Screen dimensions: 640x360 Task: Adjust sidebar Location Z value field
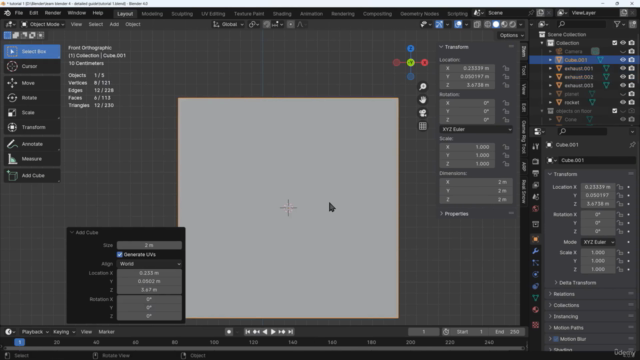[x=467, y=85]
